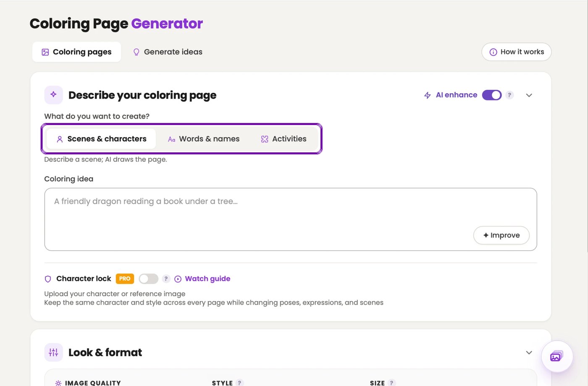Choose the Words & names option
The height and width of the screenshot is (386, 588).
204,139
